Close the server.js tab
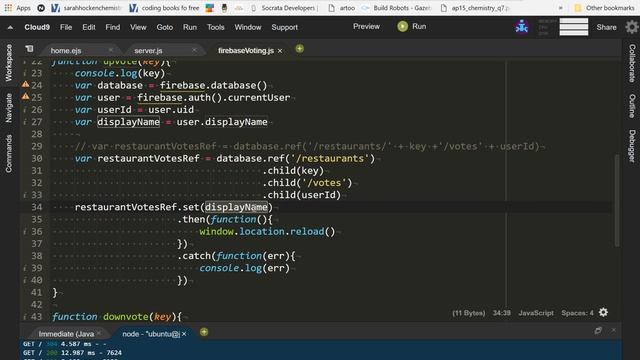The image size is (640, 360). [194, 50]
